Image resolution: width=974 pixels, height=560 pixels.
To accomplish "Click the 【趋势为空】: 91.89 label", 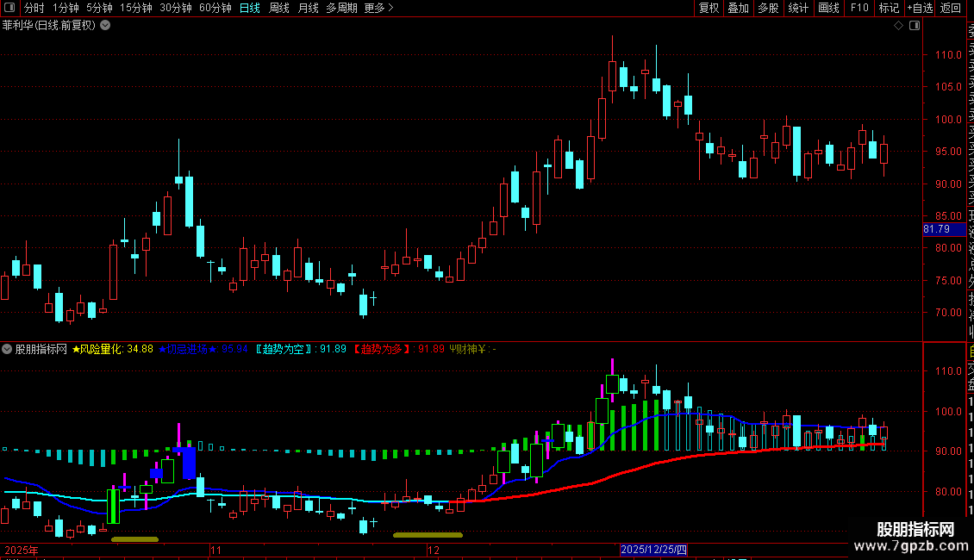I will tap(301, 350).
